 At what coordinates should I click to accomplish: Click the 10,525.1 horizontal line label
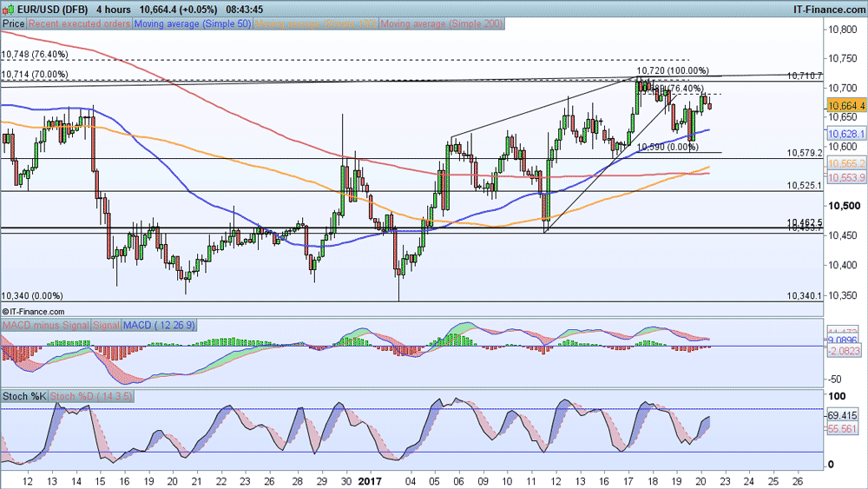click(x=805, y=186)
